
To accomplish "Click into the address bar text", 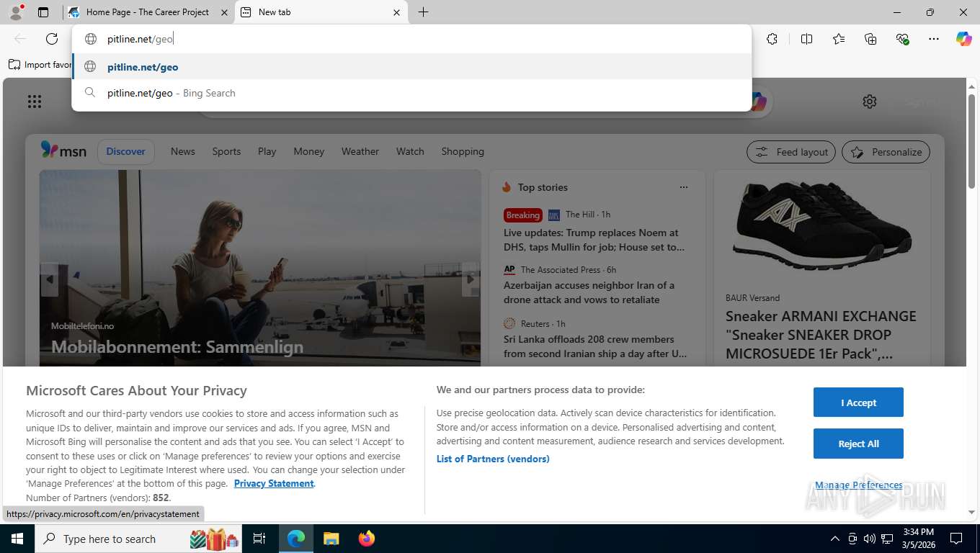I will pyautogui.click(x=141, y=39).
